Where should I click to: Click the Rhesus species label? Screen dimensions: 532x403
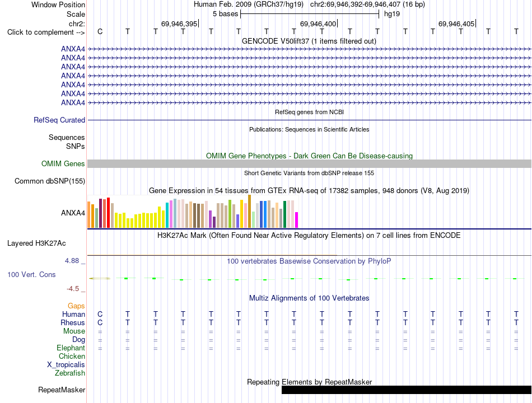click(73, 322)
